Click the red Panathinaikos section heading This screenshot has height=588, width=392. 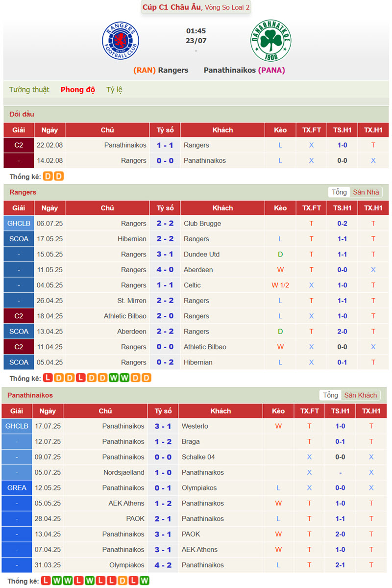pos(30,395)
